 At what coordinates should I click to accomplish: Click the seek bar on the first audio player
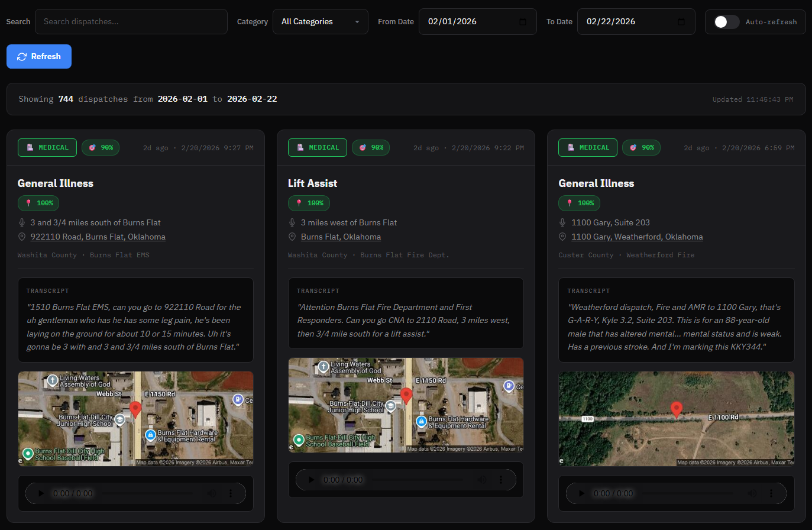click(x=148, y=493)
